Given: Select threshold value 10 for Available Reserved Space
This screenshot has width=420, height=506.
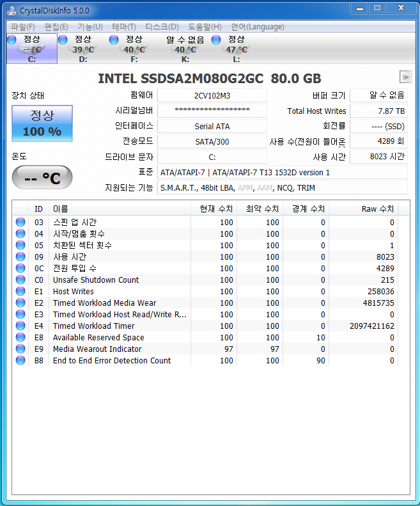Looking at the screenshot, I should coord(321,337).
